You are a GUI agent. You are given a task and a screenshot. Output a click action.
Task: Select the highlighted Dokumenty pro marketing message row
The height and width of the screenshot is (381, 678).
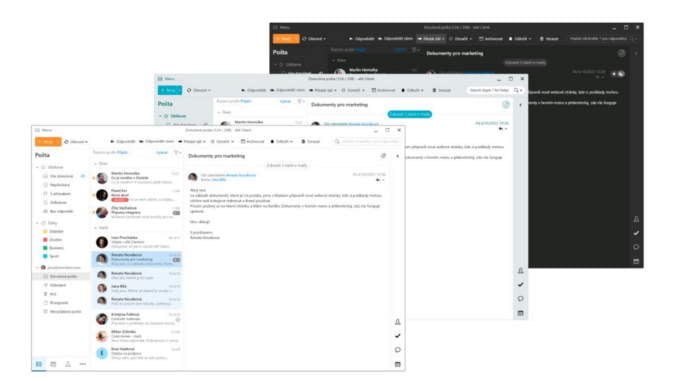[x=137, y=259]
